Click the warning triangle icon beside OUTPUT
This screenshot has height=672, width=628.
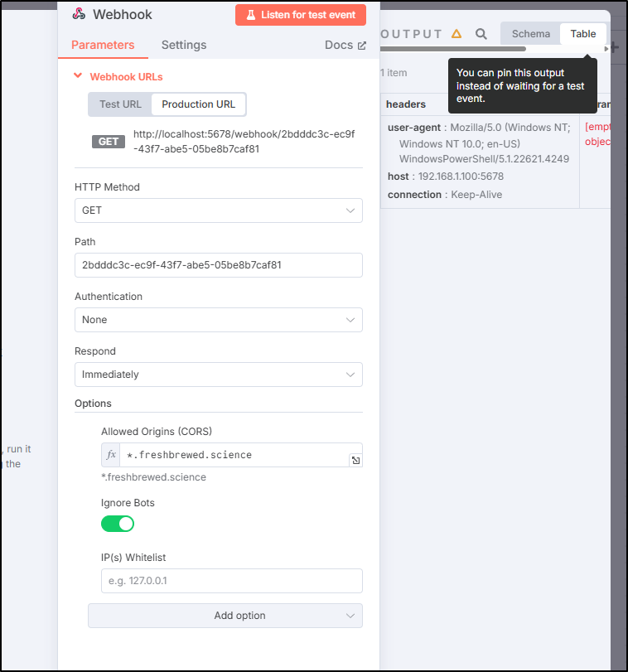[457, 34]
